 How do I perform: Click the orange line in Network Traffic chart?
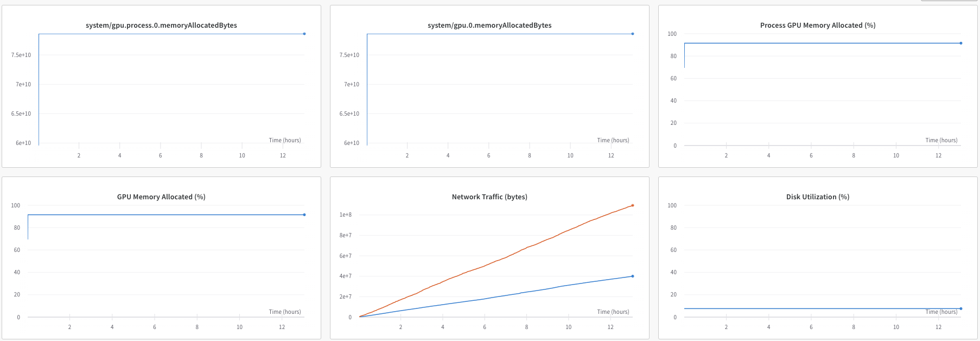[495, 262]
